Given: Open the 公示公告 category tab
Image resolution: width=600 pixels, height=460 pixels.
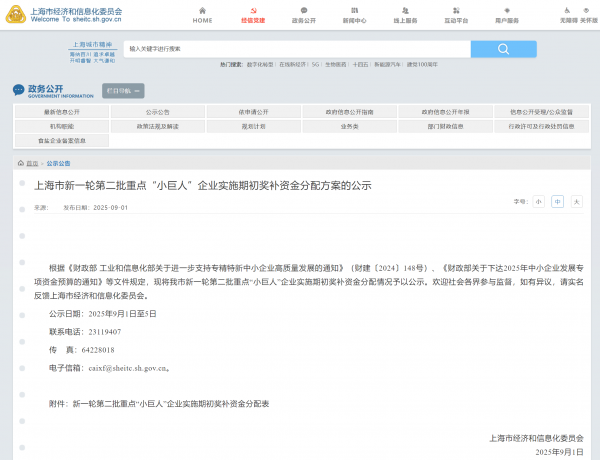Looking at the screenshot, I should [158, 112].
